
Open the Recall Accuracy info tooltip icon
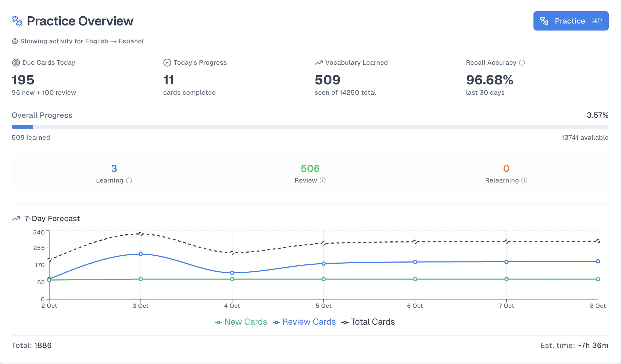pos(521,63)
